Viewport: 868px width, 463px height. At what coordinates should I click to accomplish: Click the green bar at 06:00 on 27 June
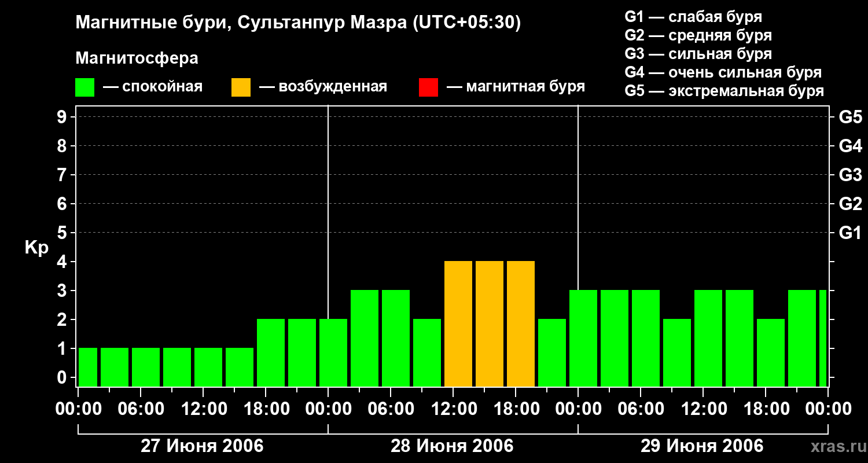[x=146, y=368]
